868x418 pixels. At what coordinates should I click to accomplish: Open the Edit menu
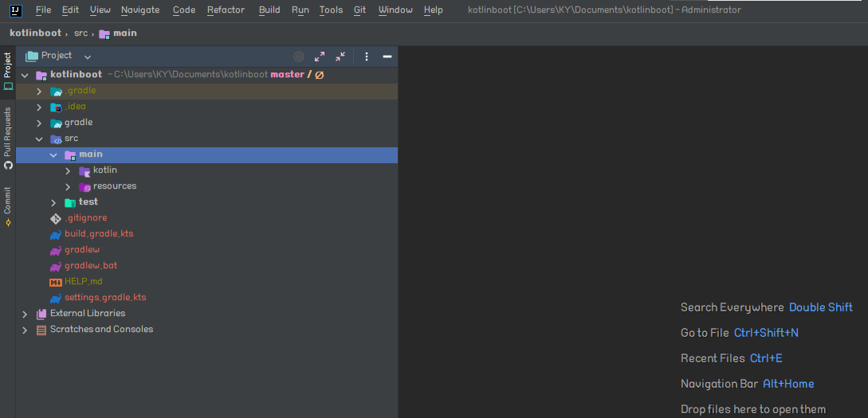[70, 10]
